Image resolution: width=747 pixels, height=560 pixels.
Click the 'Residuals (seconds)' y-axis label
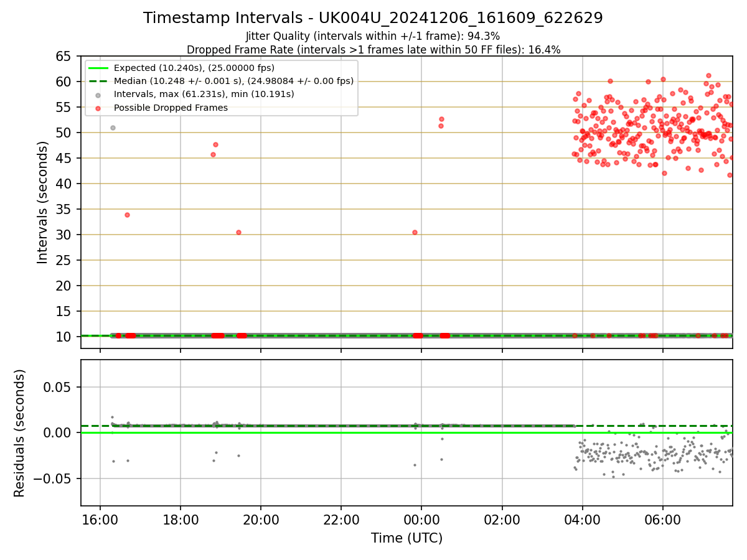click(x=20, y=433)
